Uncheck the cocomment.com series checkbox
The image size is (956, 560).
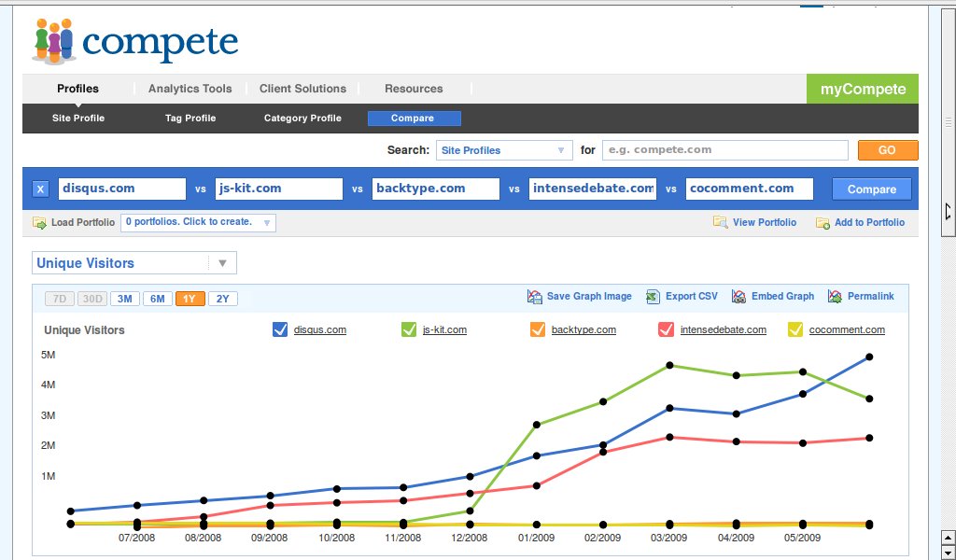(x=795, y=329)
